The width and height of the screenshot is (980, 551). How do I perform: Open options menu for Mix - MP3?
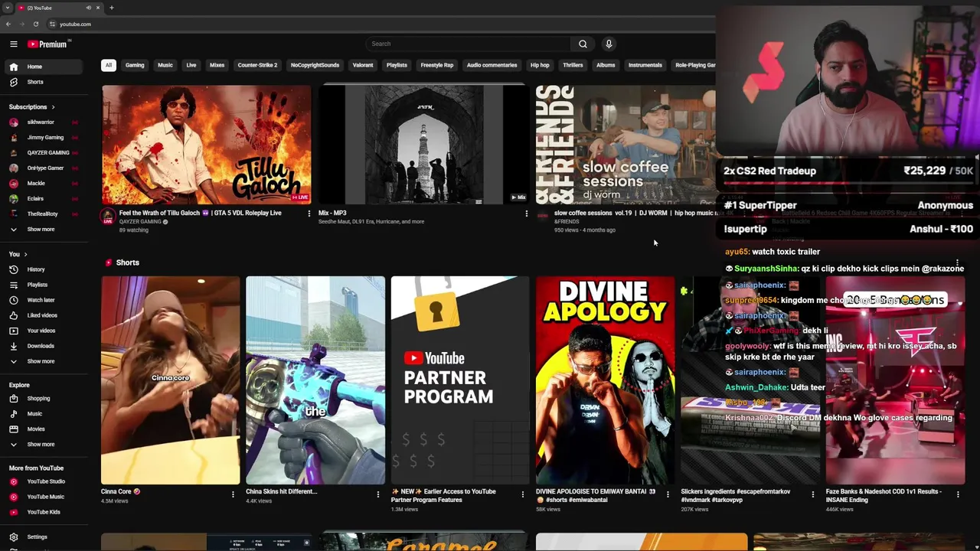[526, 214]
